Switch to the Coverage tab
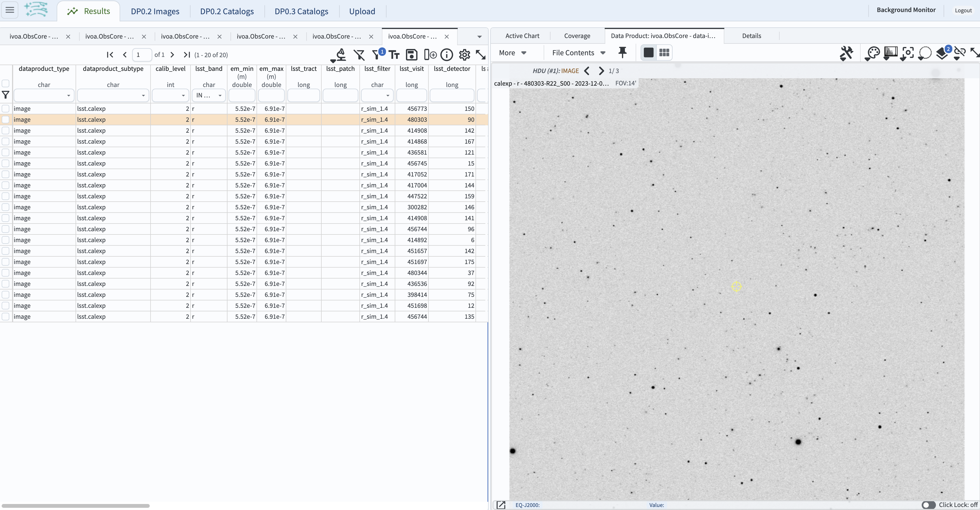The width and height of the screenshot is (980, 510). click(x=577, y=35)
